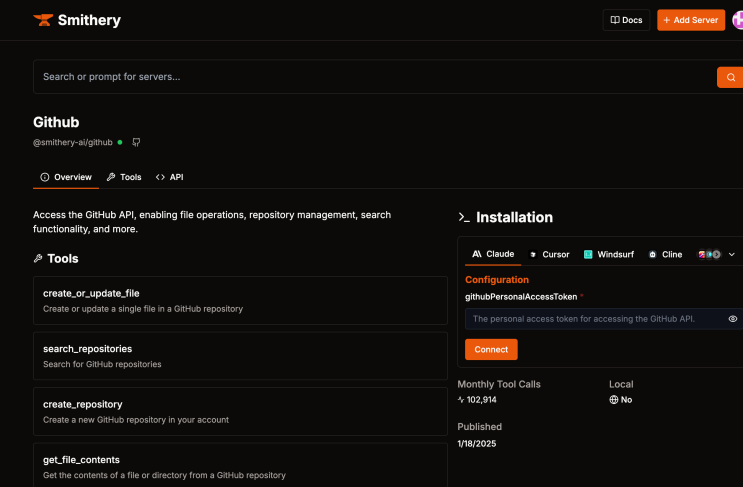Select the Windsurf installation tab
This screenshot has width=743, height=487.
609,254
